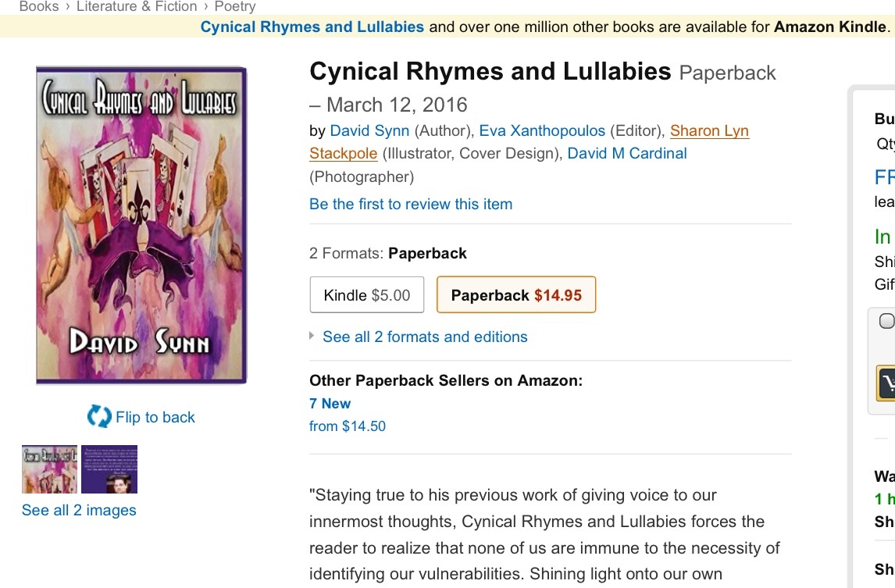Select the Kindle $5.00 format
Image resolution: width=895 pixels, height=588 pixels.
coord(366,295)
